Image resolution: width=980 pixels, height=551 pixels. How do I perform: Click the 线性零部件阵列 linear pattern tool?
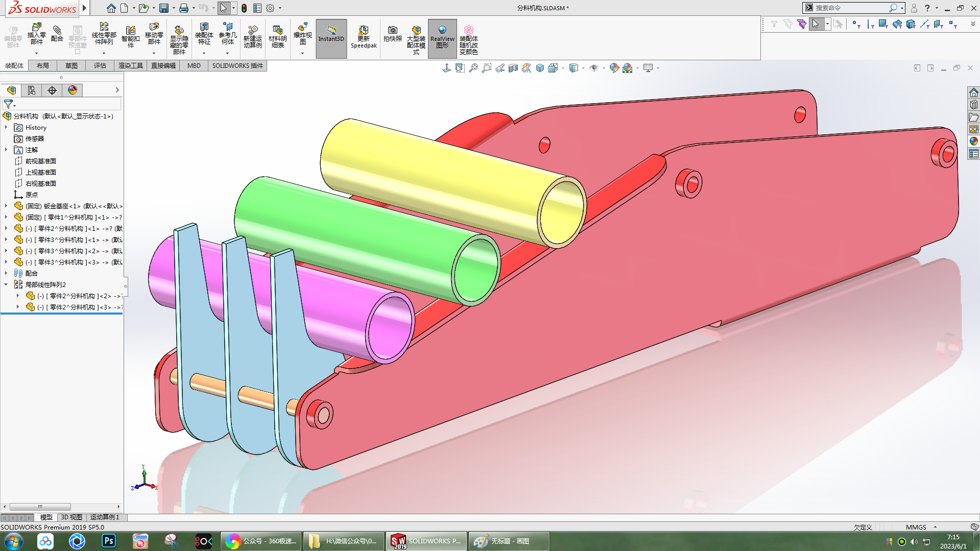point(104,34)
